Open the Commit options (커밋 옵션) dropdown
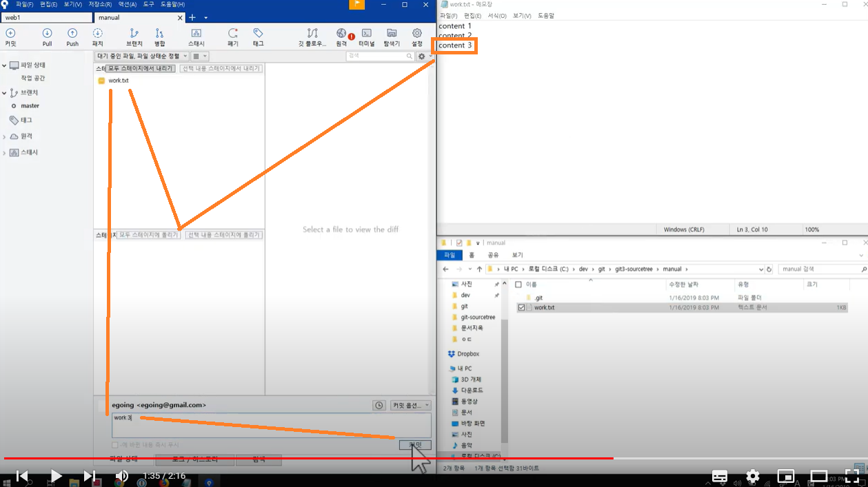The image size is (868, 487). tap(411, 405)
